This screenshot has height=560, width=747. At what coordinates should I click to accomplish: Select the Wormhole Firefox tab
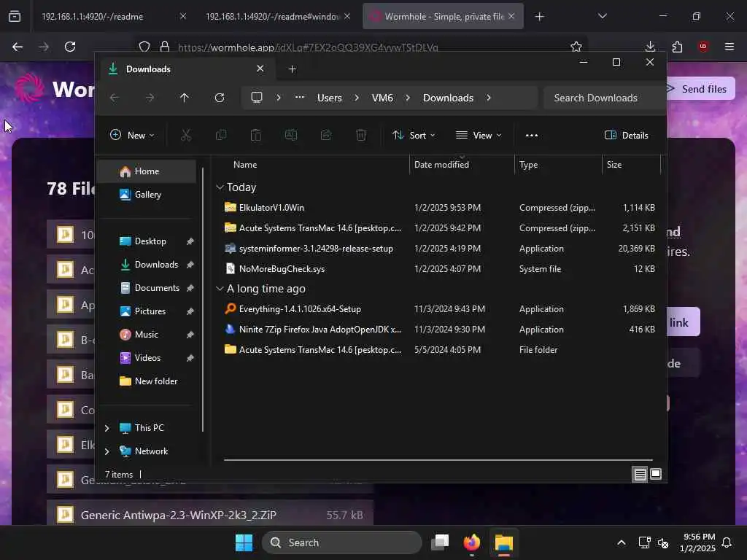[443, 16]
